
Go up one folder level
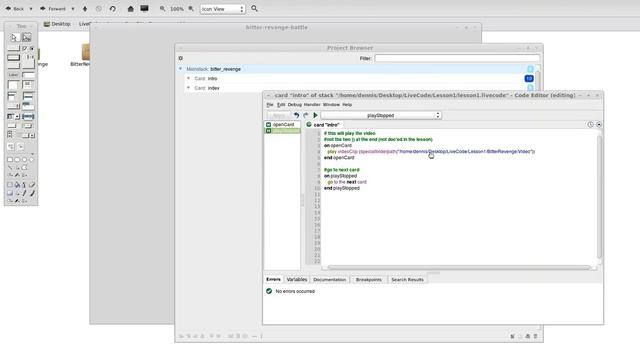coord(85,9)
